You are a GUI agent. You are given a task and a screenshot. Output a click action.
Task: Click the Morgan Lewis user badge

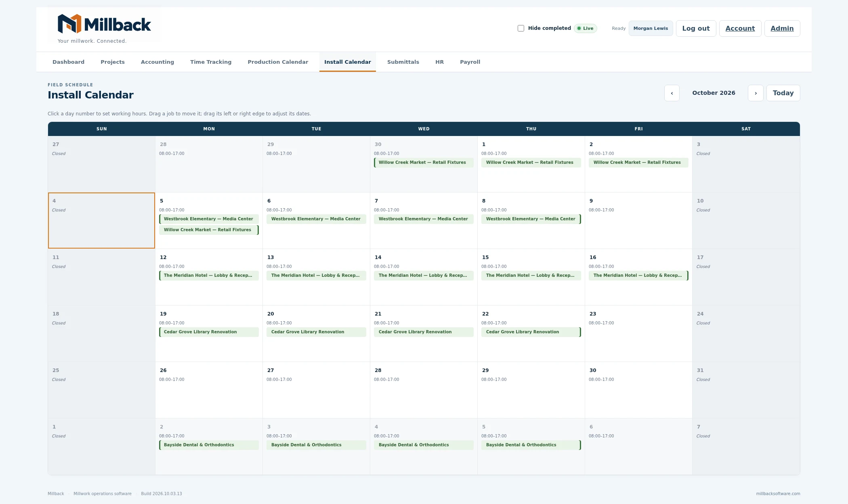pos(651,29)
